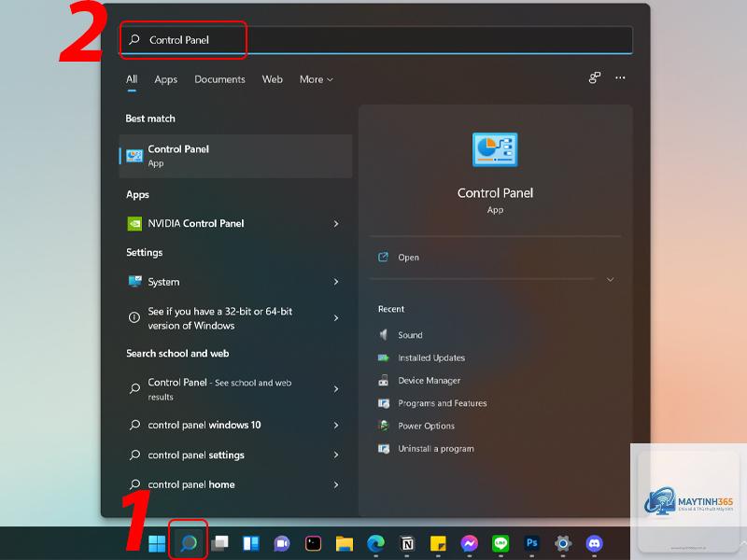
Task: Launch Microsoft Edge from the taskbar
Action: (x=375, y=543)
